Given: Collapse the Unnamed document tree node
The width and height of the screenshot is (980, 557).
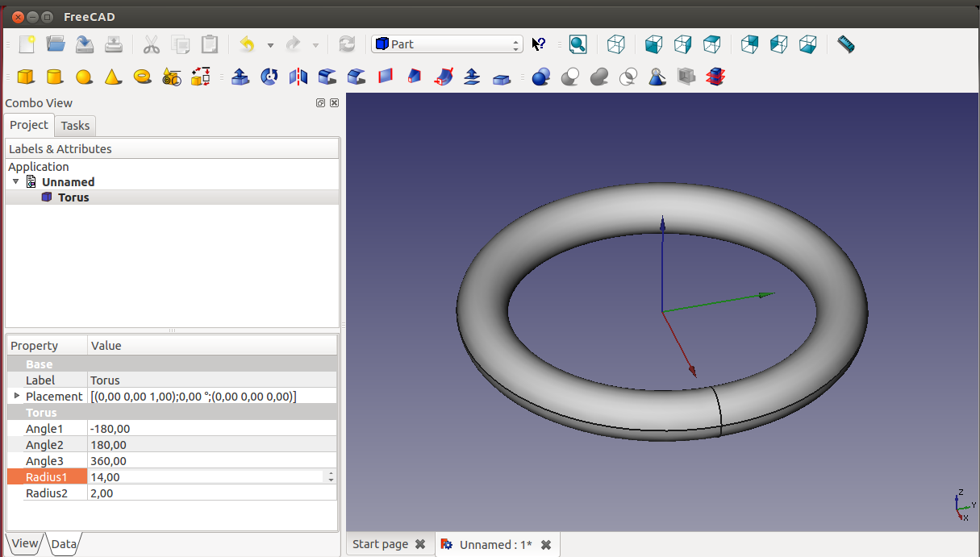Looking at the screenshot, I should (x=16, y=182).
